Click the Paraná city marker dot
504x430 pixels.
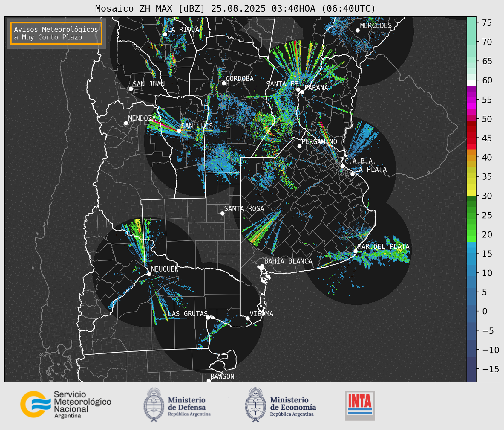pyautogui.click(x=302, y=92)
